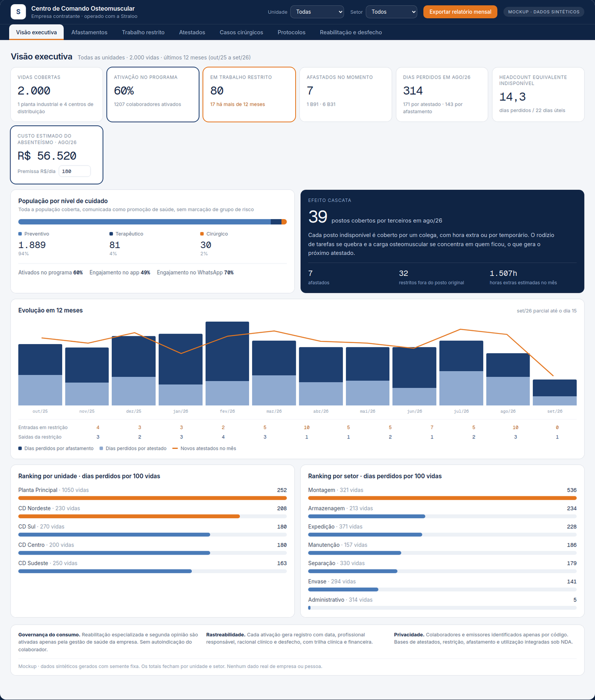This screenshot has height=700, width=595.
Task: Expand the Setor dropdown showing Todos
Action: pos(392,12)
